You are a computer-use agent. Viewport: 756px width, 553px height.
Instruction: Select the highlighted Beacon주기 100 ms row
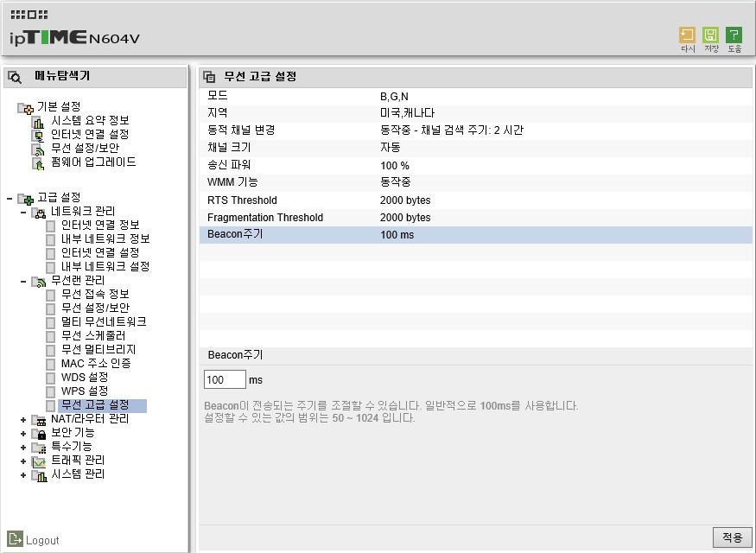tap(475, 235)
